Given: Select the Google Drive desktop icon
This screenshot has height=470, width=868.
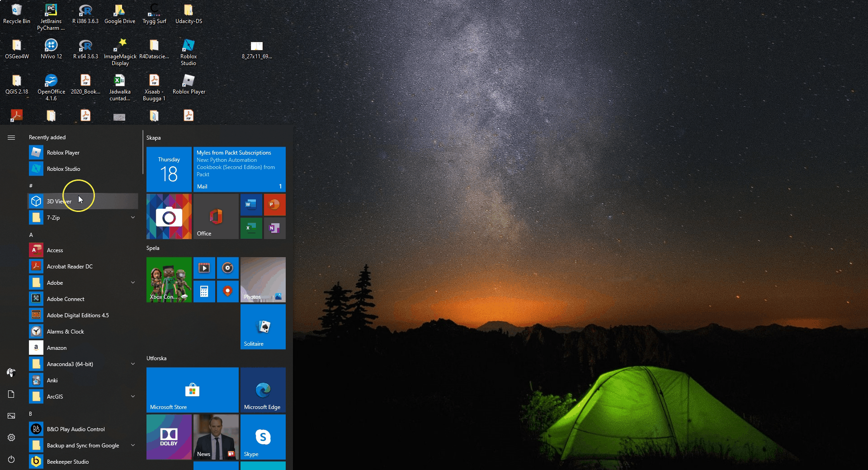Looking at the screenshot, I should tap(120, 14).
